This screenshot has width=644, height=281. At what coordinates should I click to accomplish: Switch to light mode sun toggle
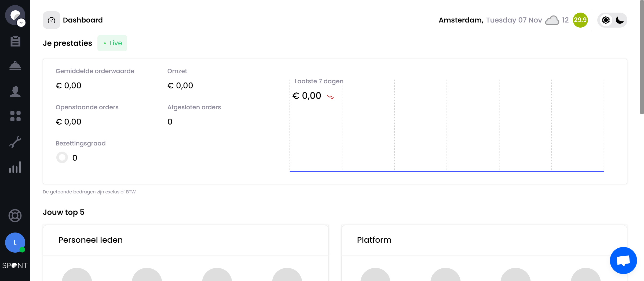tap(606, 20)
